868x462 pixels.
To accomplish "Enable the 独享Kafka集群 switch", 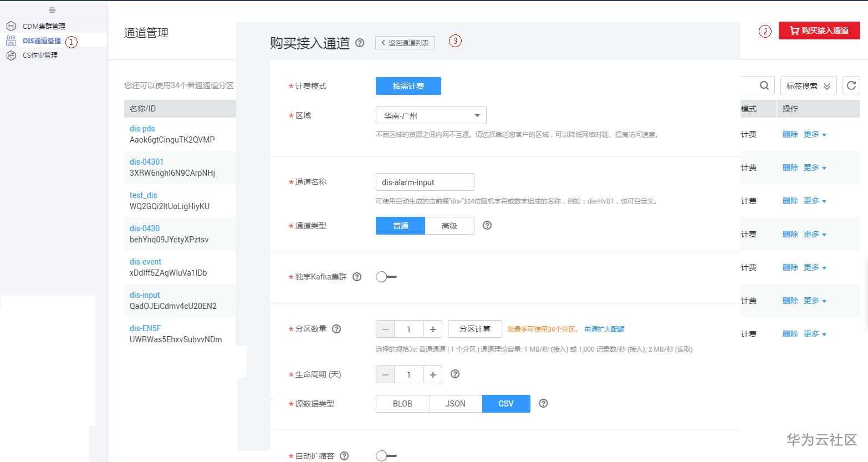I will click(x=386, y=277).
